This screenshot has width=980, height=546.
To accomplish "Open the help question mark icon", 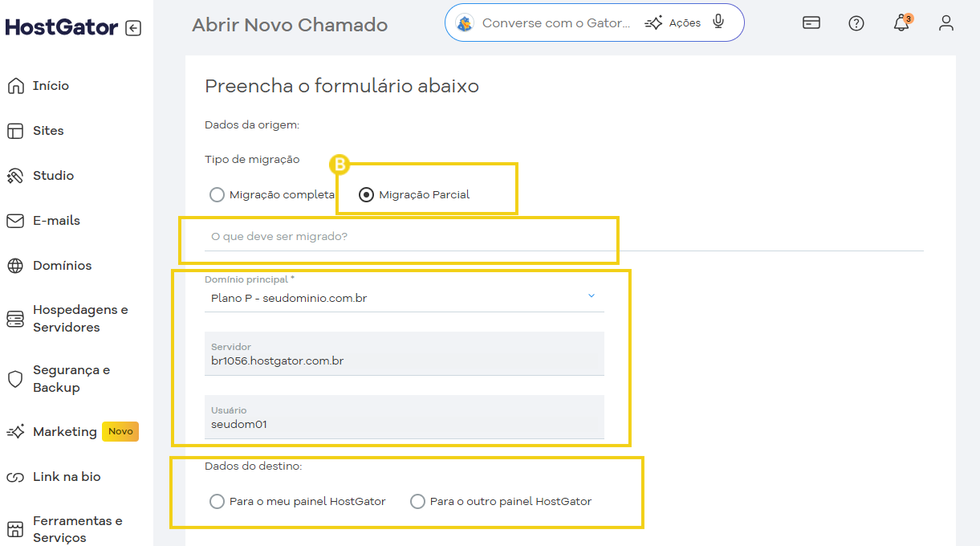I will click(856, 23).
